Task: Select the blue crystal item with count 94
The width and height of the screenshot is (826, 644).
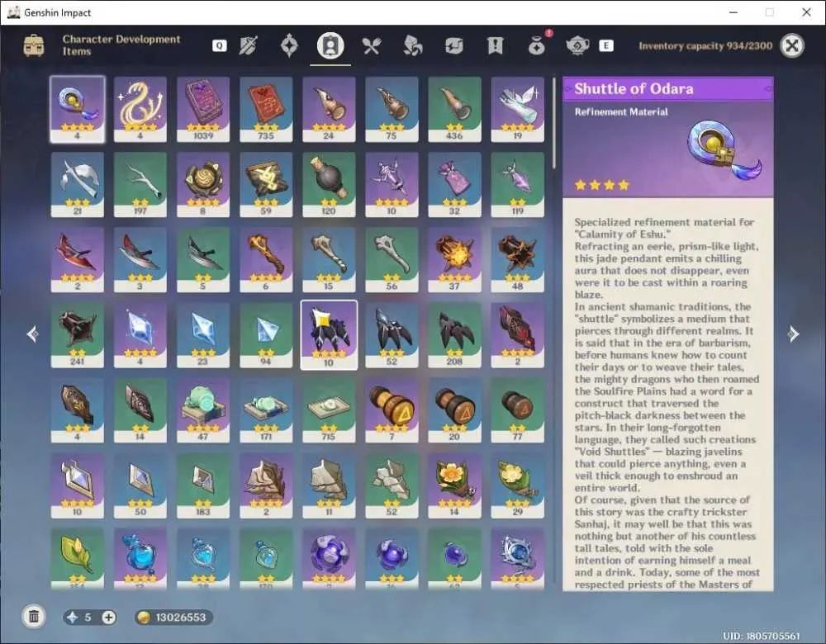Action: click(x=266, y=335)
